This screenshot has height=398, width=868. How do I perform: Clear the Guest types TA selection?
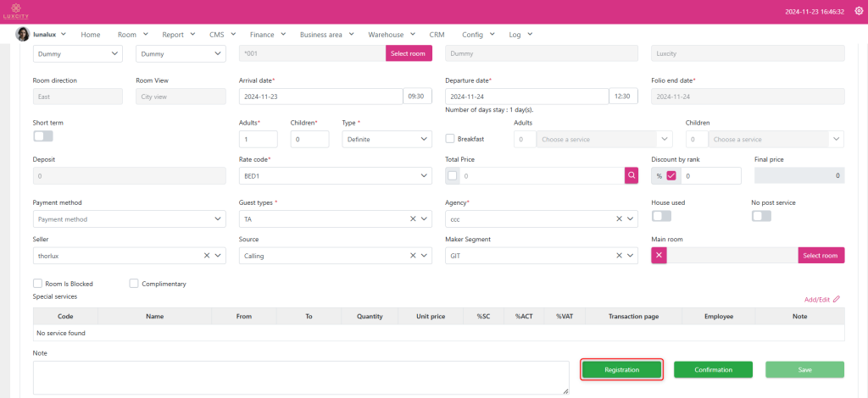tap(413, 218)
